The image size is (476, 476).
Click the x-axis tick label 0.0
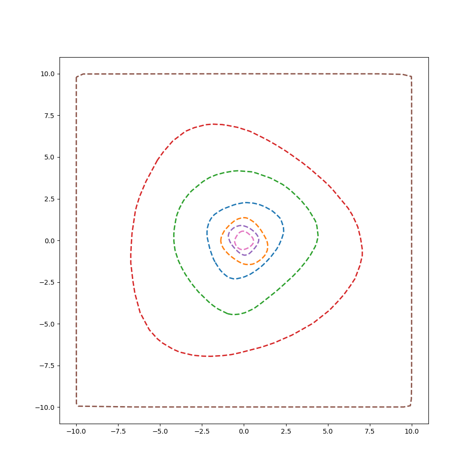[x=244, y=431]
